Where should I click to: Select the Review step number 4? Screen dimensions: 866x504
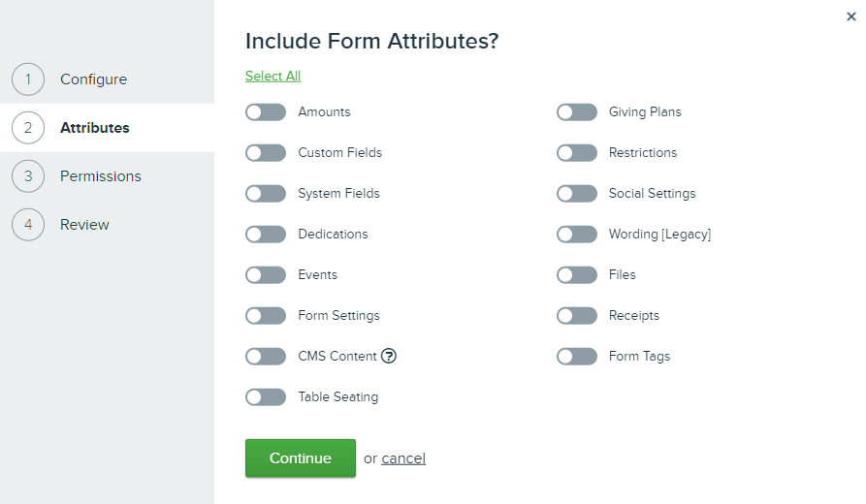point(28,225)
